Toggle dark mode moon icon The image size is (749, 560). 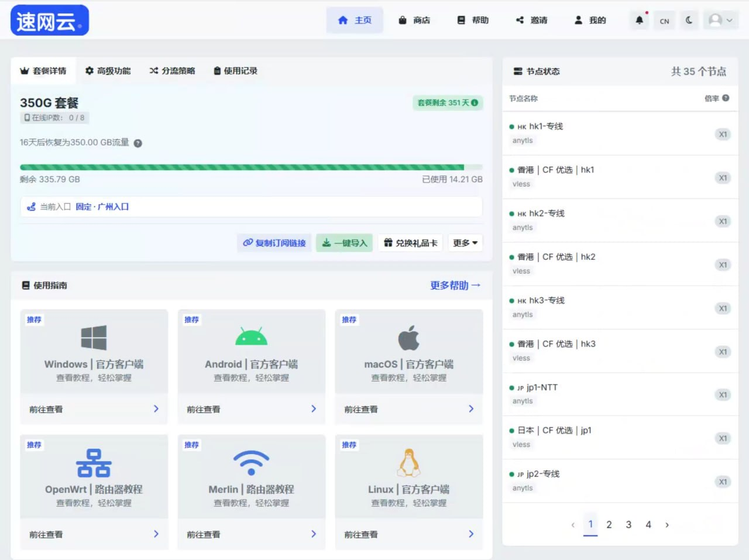coord(689,20)
